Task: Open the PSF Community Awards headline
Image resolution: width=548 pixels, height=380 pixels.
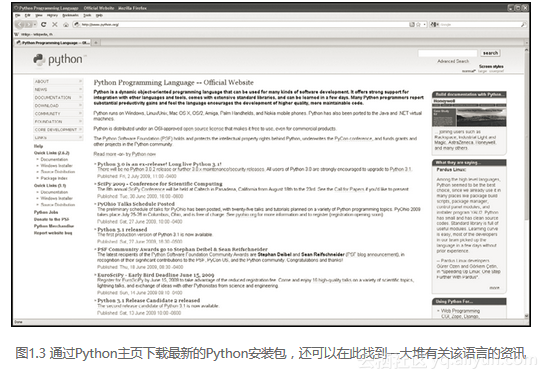Action: pos(182,250)
